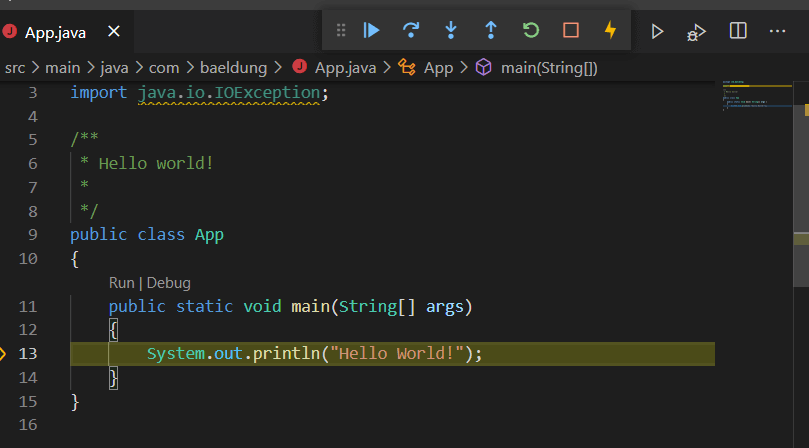Click the Step Out debug icon

point(491,31)
